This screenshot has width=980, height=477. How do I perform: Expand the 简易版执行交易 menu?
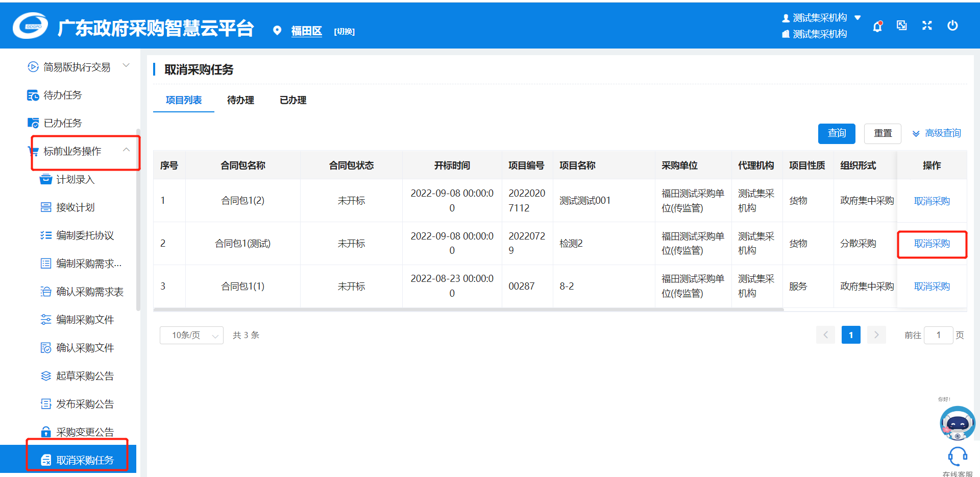coord(126,66)
